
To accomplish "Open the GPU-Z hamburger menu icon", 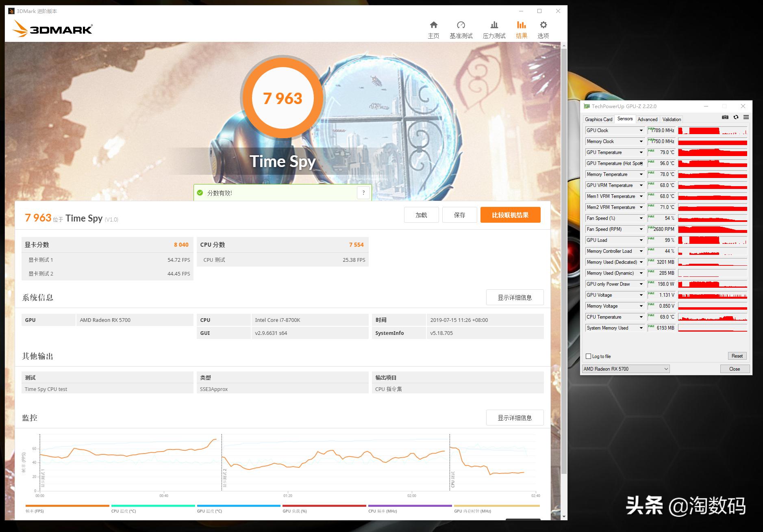I will click(x=746, y=117).
